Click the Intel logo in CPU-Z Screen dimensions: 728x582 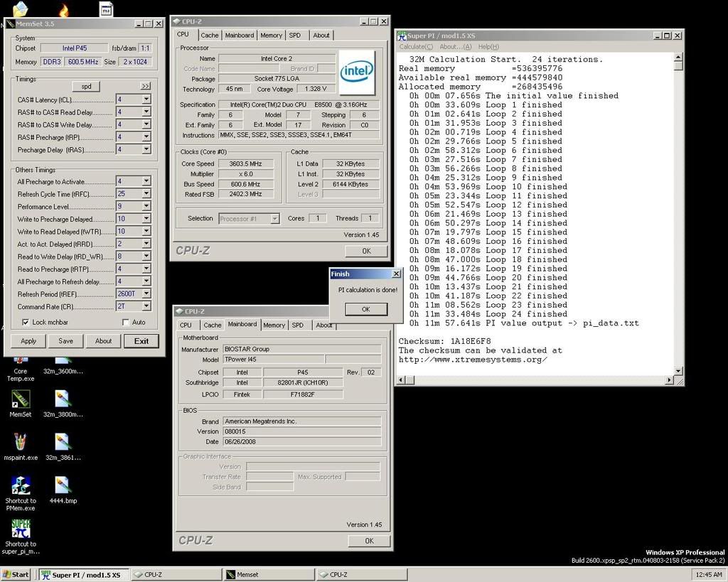coord(357,72)
